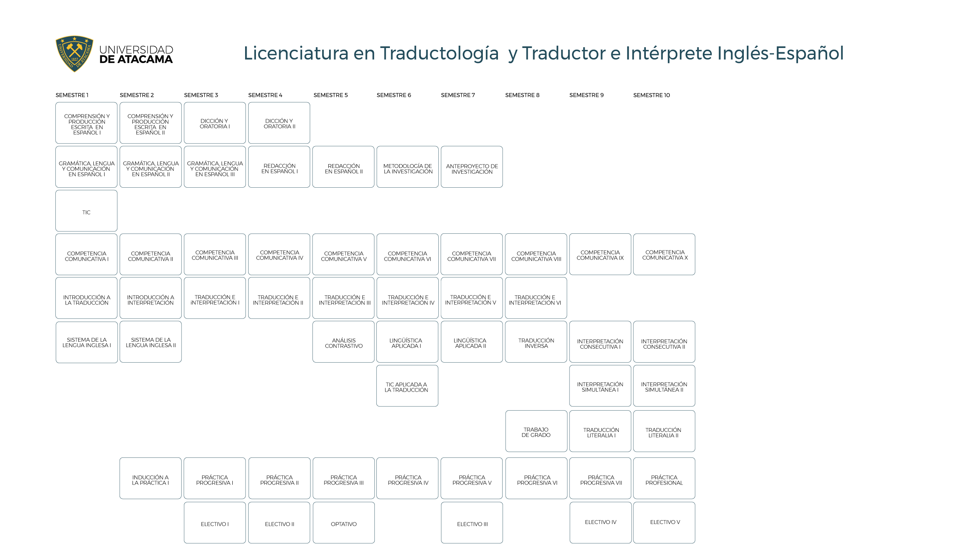Click the Universidad de Atacama shield logo
The image size is (968, 560).
coord(74,54)
